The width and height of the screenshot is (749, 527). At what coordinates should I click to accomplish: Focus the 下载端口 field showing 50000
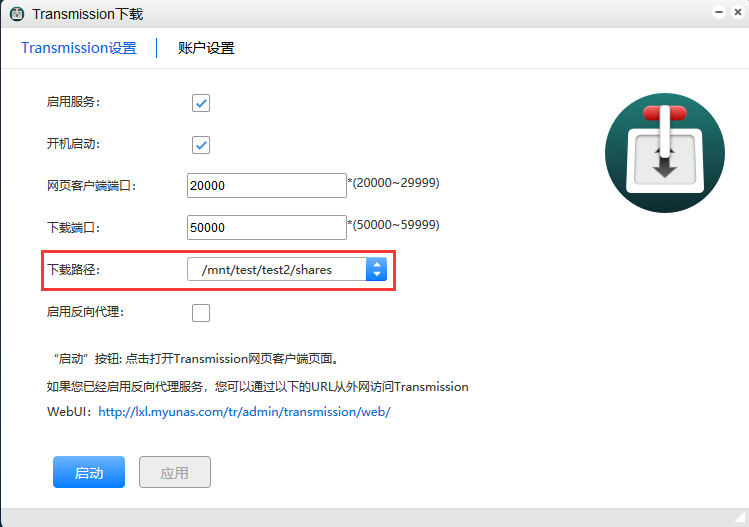point(267,227)
